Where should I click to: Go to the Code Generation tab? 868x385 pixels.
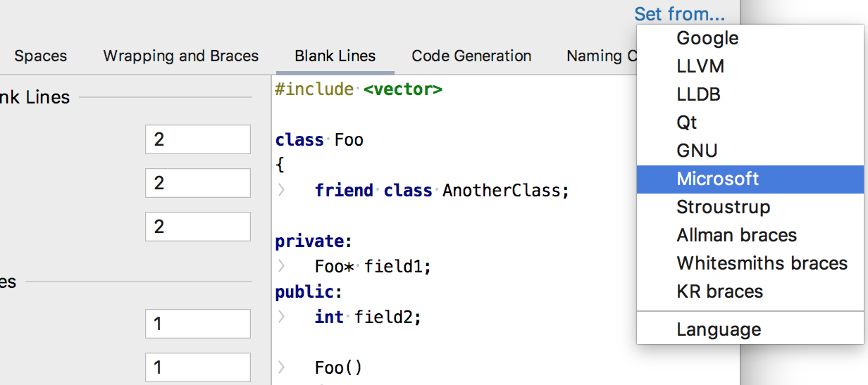[x=471, y=56]
